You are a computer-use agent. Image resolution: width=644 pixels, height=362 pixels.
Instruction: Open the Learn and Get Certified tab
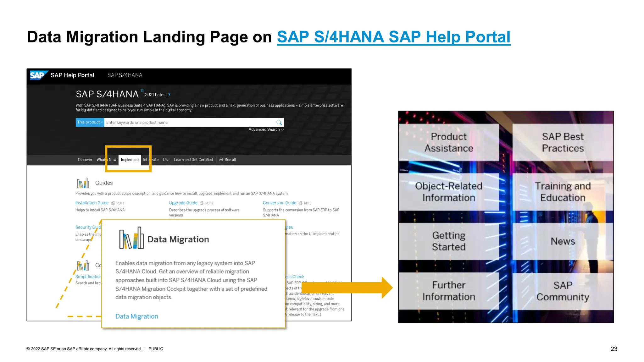point(193,160)
